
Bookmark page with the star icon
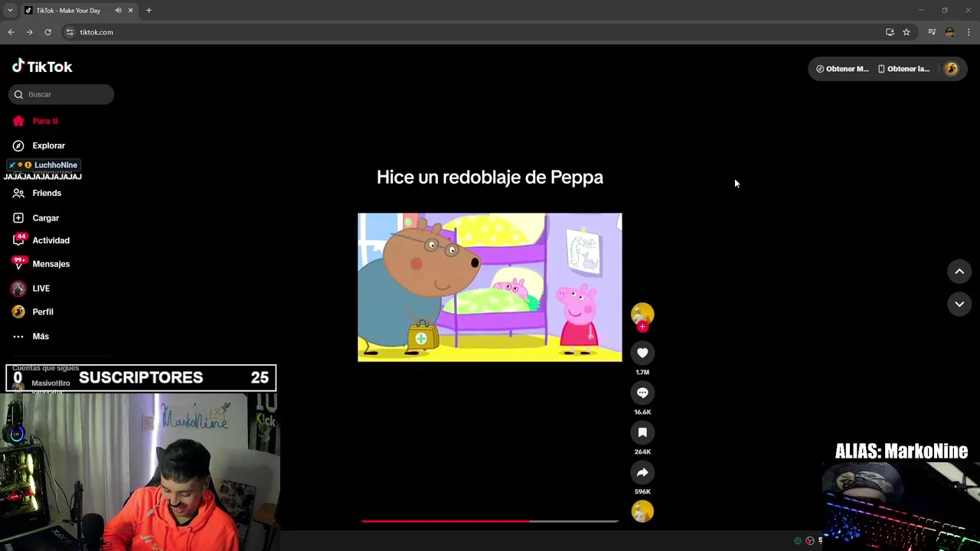point(906,32)
